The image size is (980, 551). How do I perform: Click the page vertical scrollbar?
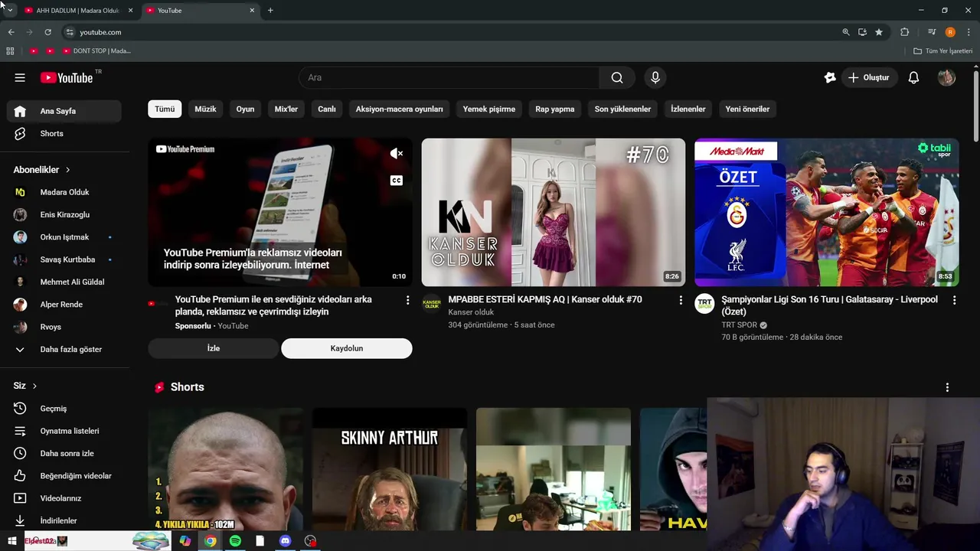(976, 107)
